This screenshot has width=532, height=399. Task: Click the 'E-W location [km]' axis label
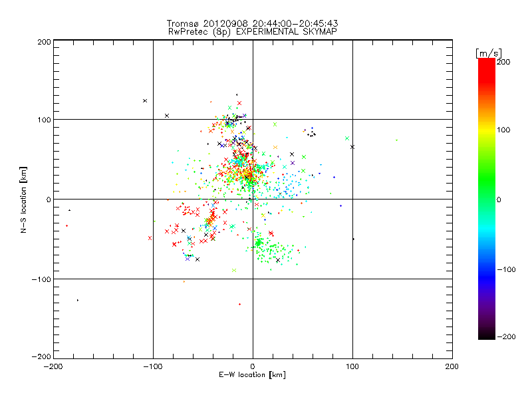coord(253,374)
